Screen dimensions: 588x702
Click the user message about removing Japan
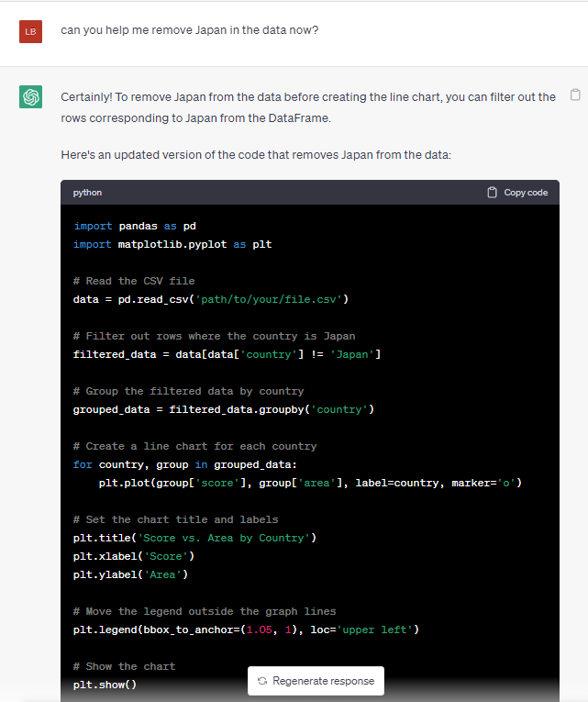coord(190,30)
